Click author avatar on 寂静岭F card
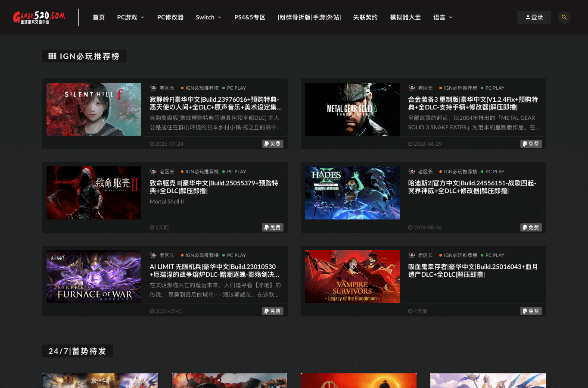Image resolution: width=588 pixels, height=388 pixels. (153, 88)
